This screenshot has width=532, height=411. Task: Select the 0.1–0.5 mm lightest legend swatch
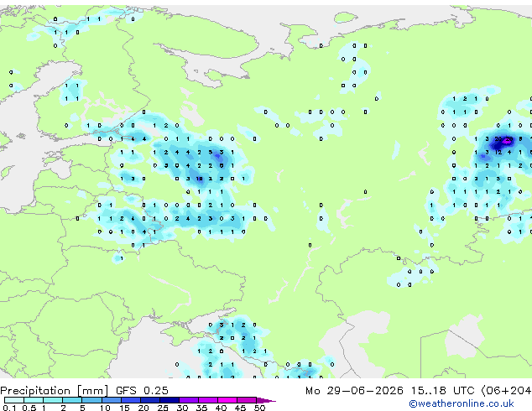click(x=14, y=400)
